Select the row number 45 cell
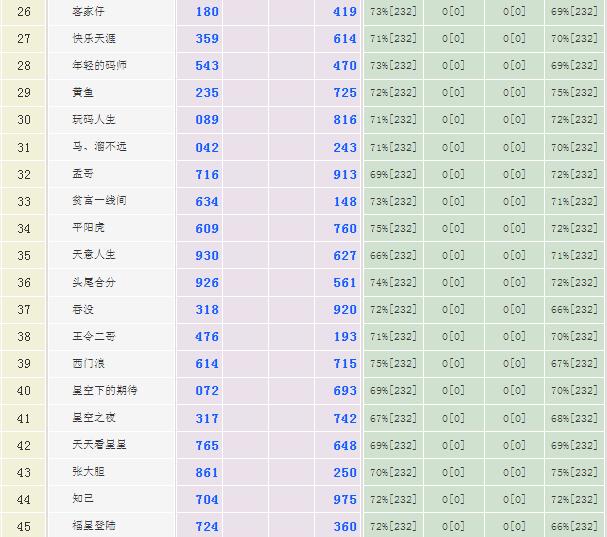 24,526
